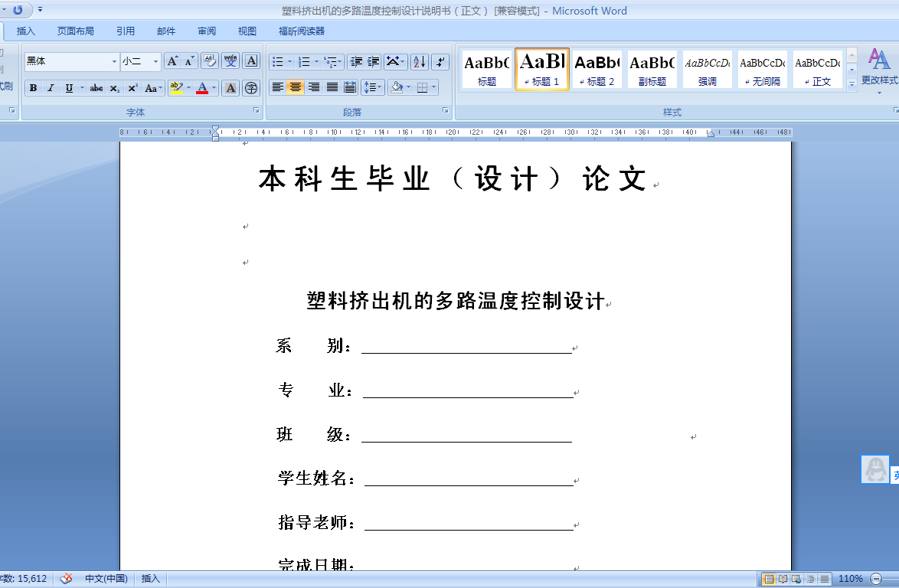This screenshot has width=899, height=588.
Task: Switch to Outline view
Action: tap(811, 579)
